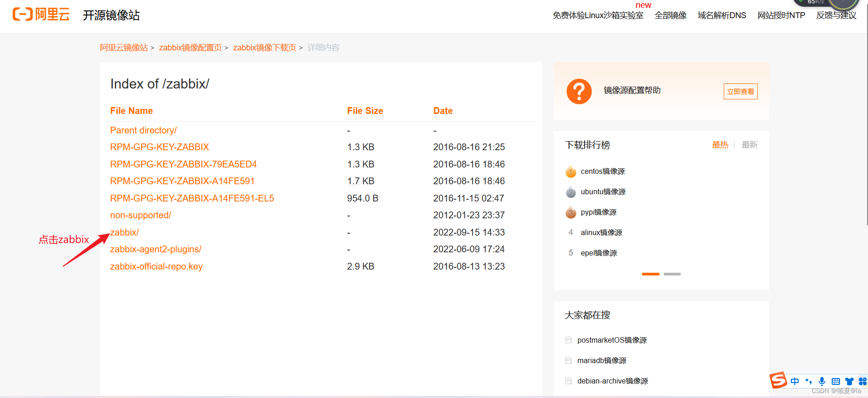Open non-supported/ directory

point(141,215)
